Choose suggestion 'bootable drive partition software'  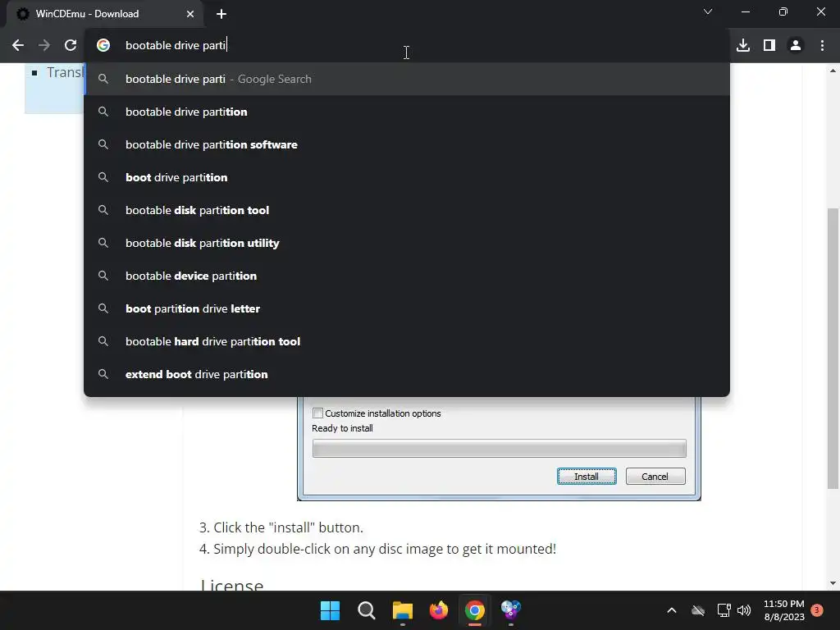(407, 144)
